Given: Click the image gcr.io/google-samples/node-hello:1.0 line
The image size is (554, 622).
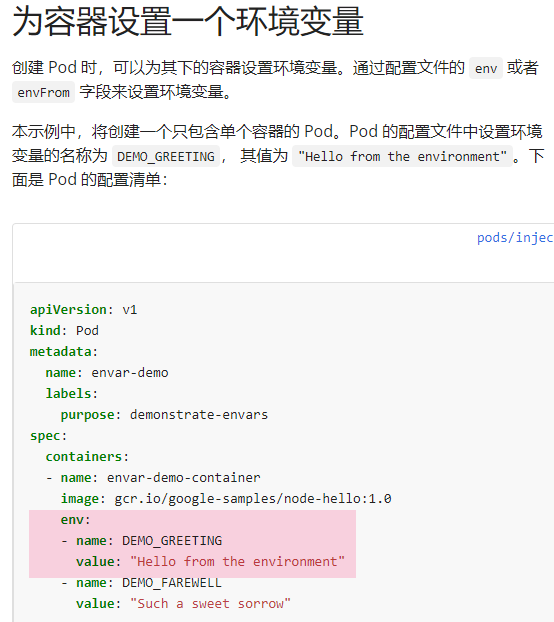Looking at the screenshot, I should pos(226,499).
